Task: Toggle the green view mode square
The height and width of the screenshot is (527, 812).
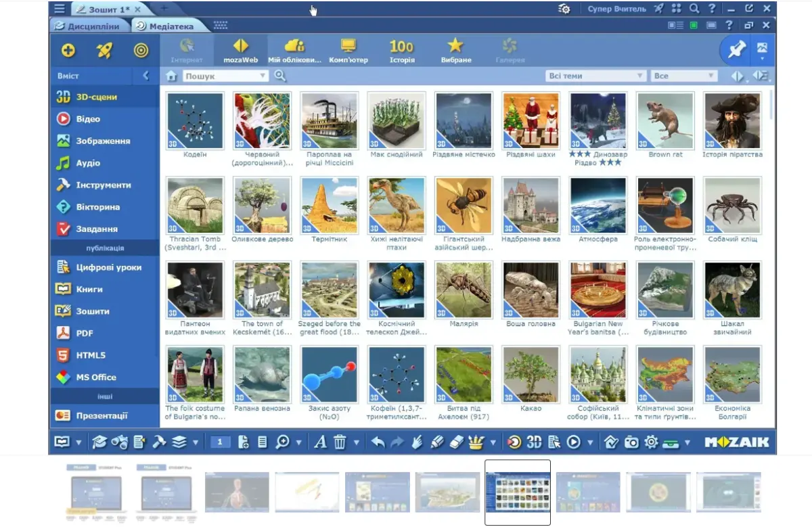Action: [694, 26]
